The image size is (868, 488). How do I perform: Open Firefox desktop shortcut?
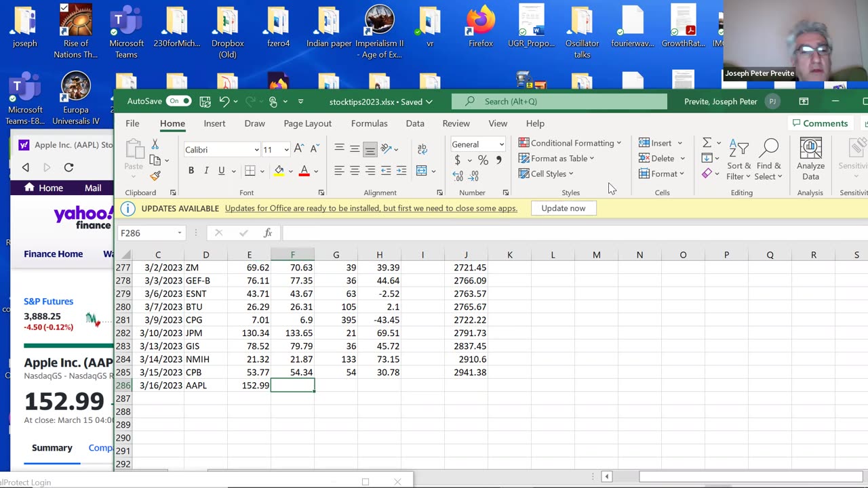point(481,27)
